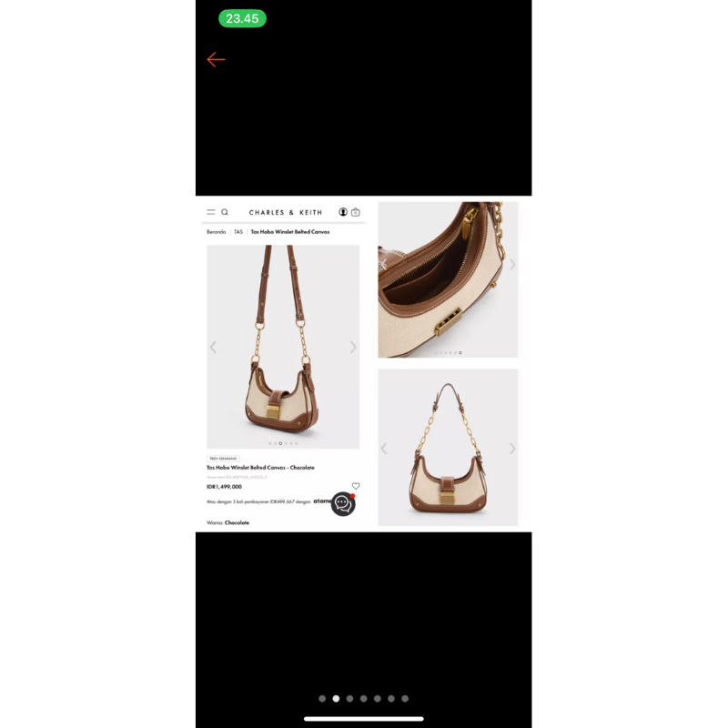The image size is (728, 728).
Task: Show previous image on main product photo
Action: [213, 347]
